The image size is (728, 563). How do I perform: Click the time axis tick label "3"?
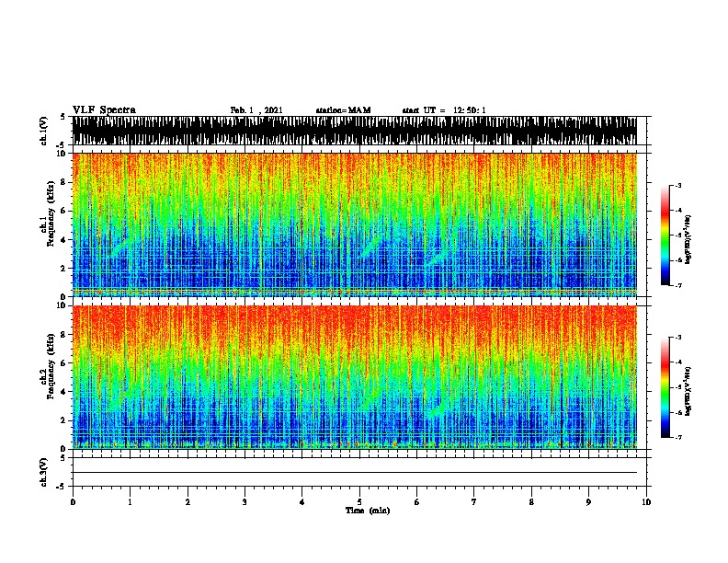(245, 502)
